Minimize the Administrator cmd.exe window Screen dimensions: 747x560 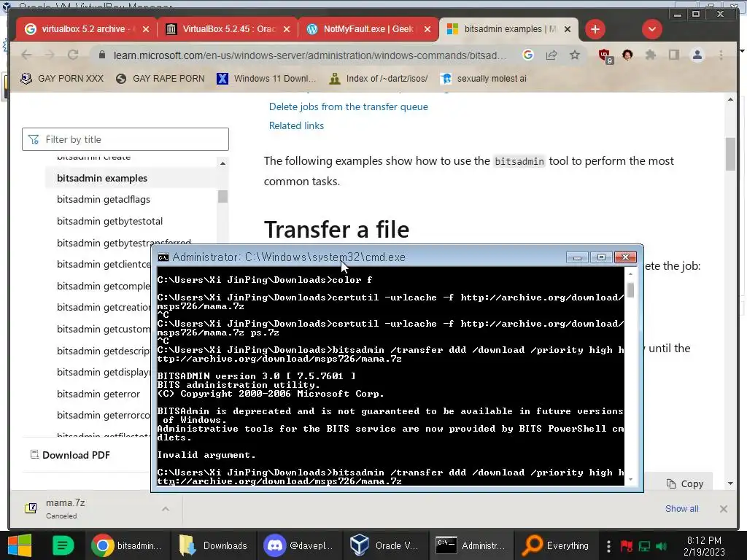578,257
